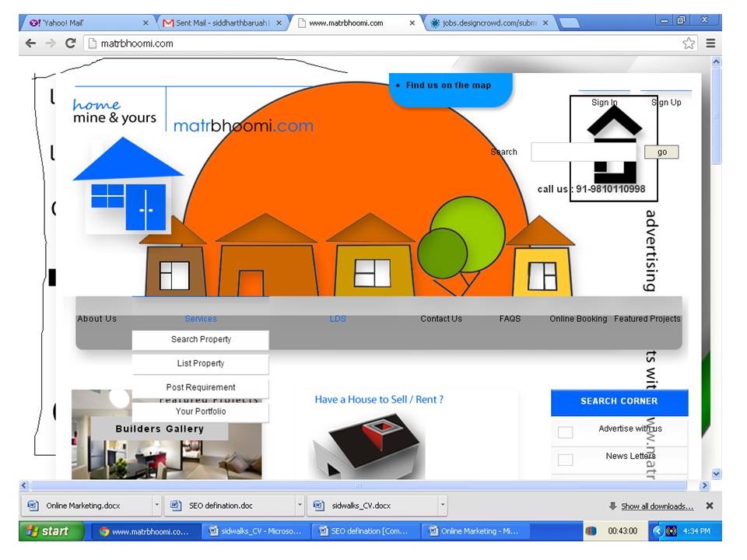This screenshot has width=747, height=560.
Task: Go back with the browser back arrow
Action: [x=30, y=44]
